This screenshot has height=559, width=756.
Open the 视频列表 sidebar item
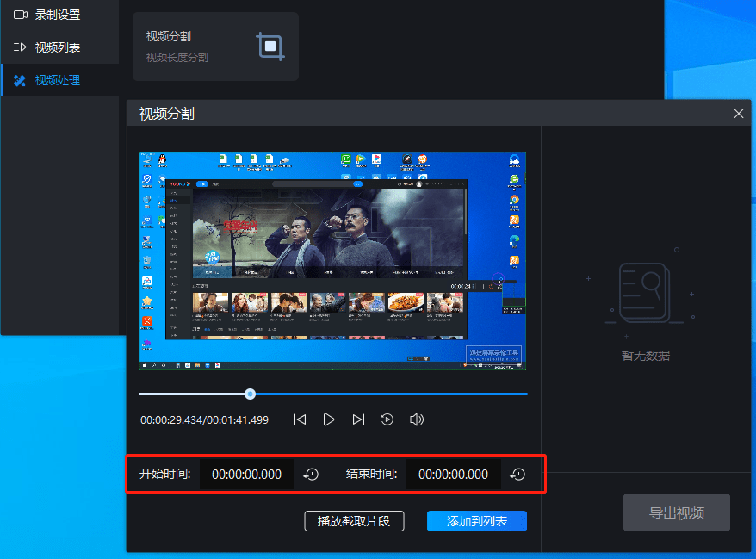(59, 47)
